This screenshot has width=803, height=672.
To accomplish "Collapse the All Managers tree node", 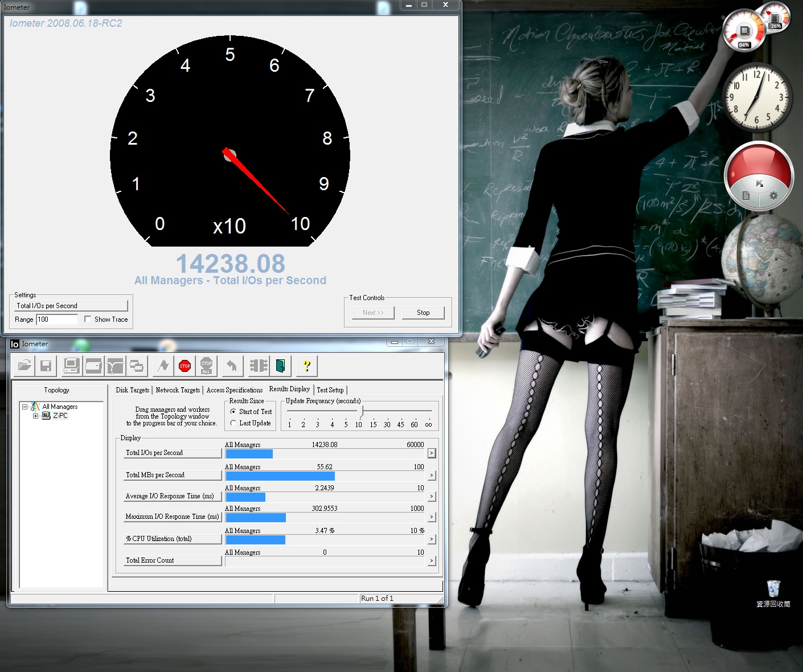I will (x=25, y=407).
